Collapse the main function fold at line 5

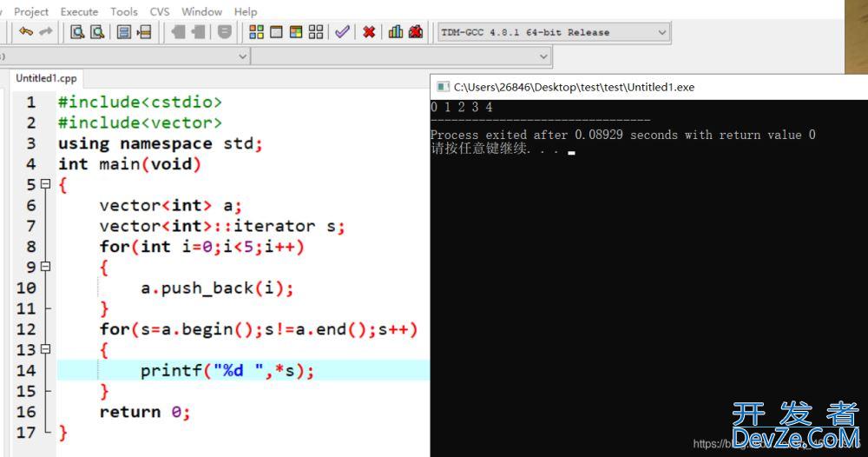click(45, 184)
